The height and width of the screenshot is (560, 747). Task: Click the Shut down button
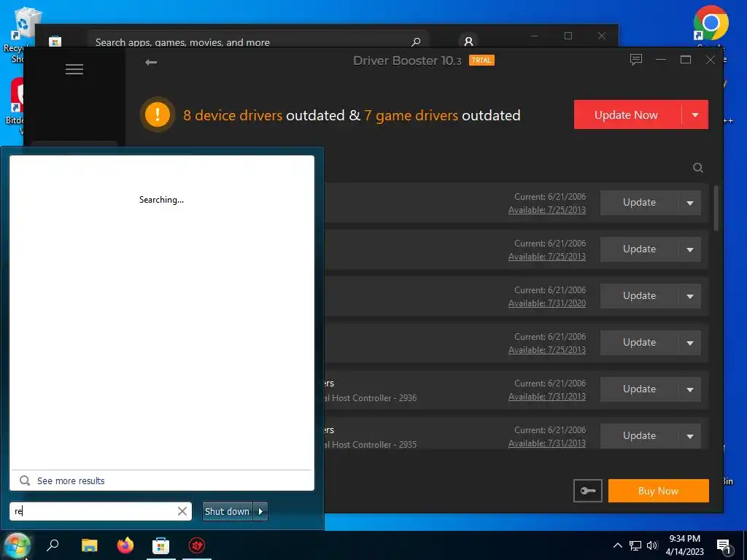[228, 511]
